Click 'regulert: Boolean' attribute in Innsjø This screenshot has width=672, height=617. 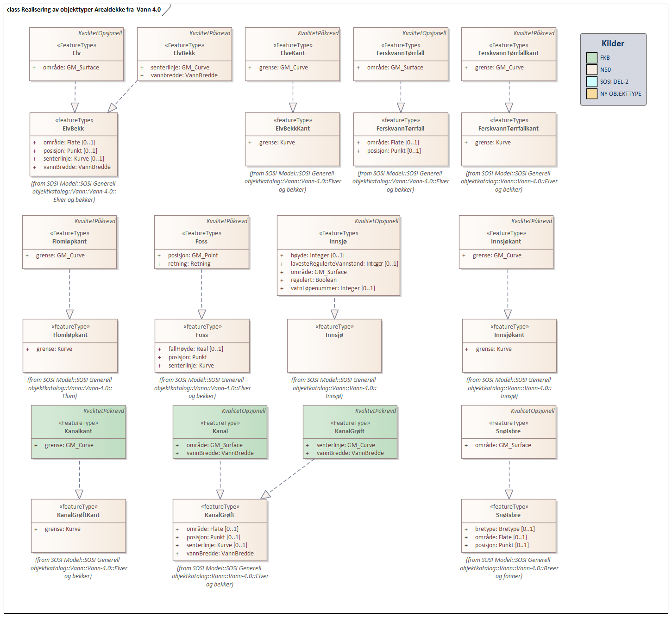[x=314, y=280]
